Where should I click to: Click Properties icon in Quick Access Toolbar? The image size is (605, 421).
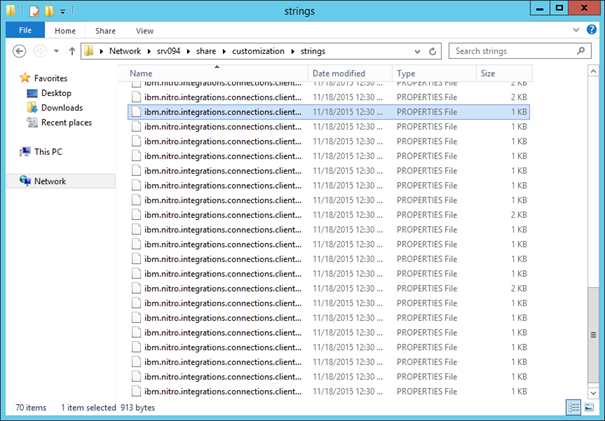point(34,10)
